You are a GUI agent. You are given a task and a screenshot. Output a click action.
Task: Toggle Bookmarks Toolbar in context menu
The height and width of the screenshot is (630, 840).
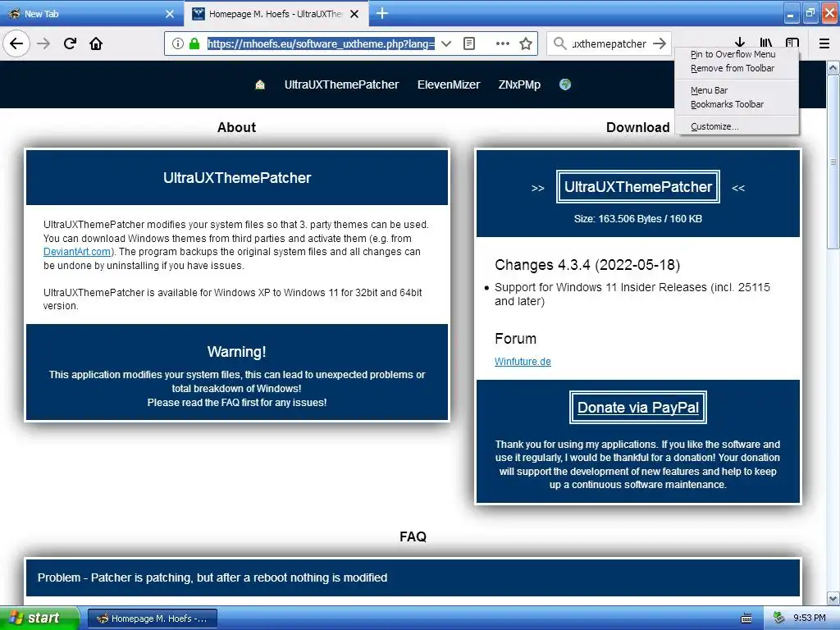point(727,104)
